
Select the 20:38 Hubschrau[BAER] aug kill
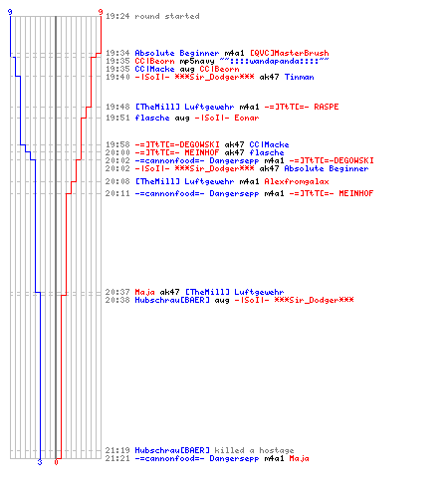click(x=229, y=300)
